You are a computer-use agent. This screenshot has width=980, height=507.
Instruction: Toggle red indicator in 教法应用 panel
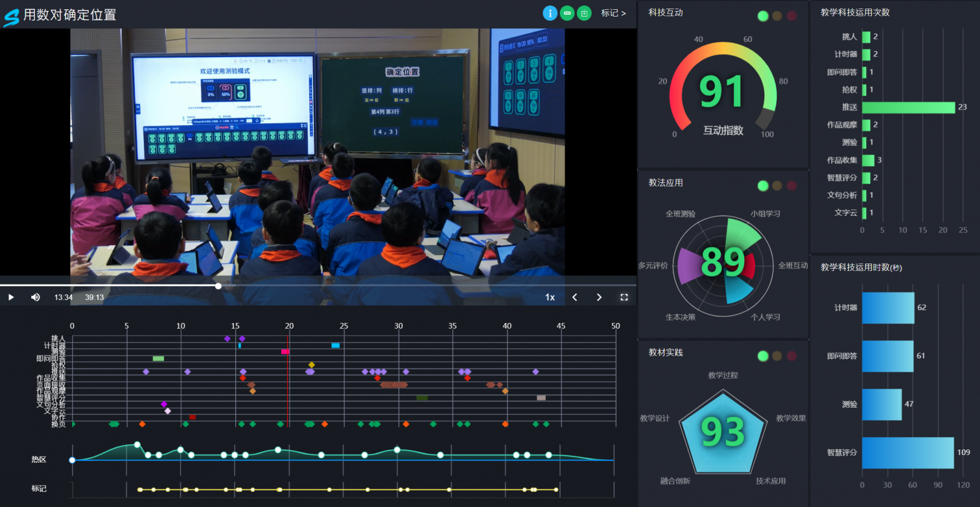point(791,186)
